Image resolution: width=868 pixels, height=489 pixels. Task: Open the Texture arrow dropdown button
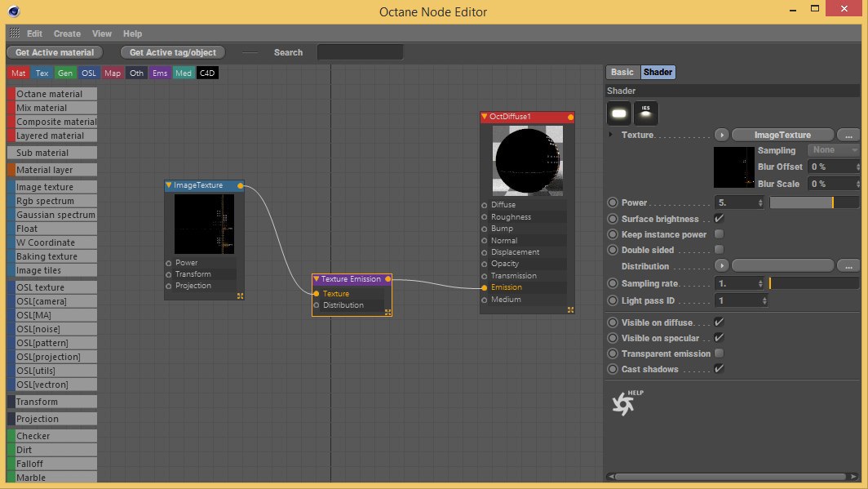(721, 136)
